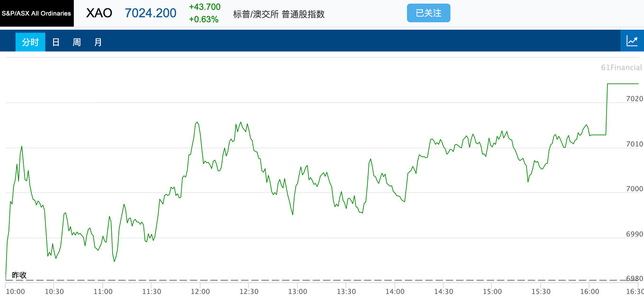
Task: Click the 12:00 time axis marker
Action: coord(200,292)
